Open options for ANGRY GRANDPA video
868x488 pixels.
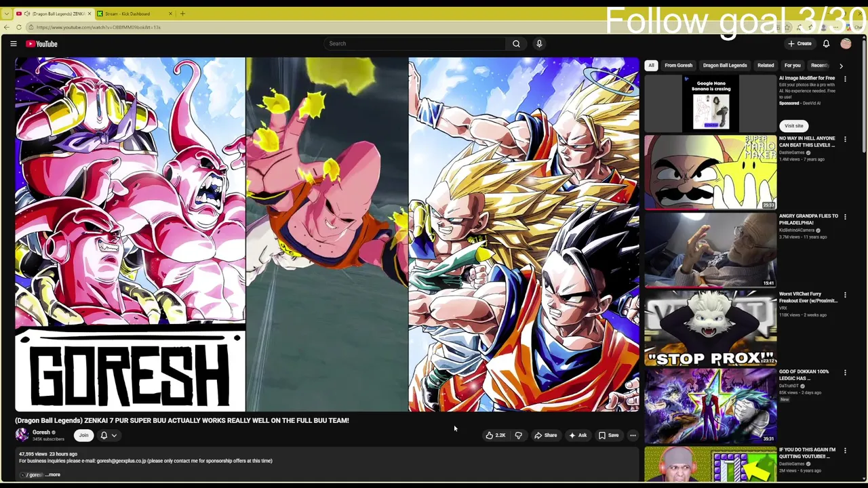pyautogui.click(x=845, y=217)
